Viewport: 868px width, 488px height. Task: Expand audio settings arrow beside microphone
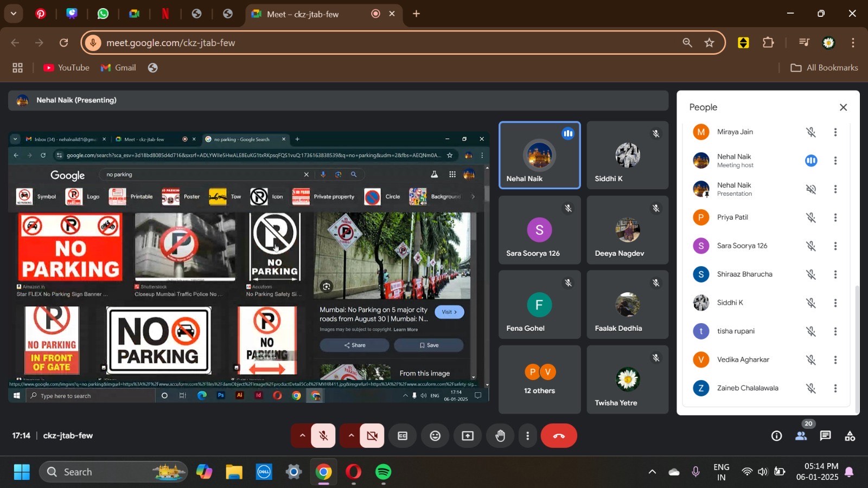coord(302,436)
